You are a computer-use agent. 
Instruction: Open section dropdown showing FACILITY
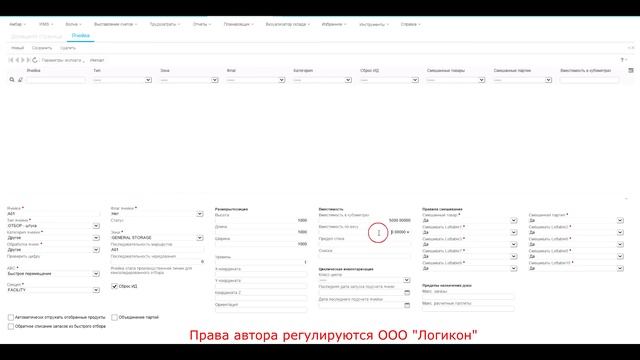point(96,290)
